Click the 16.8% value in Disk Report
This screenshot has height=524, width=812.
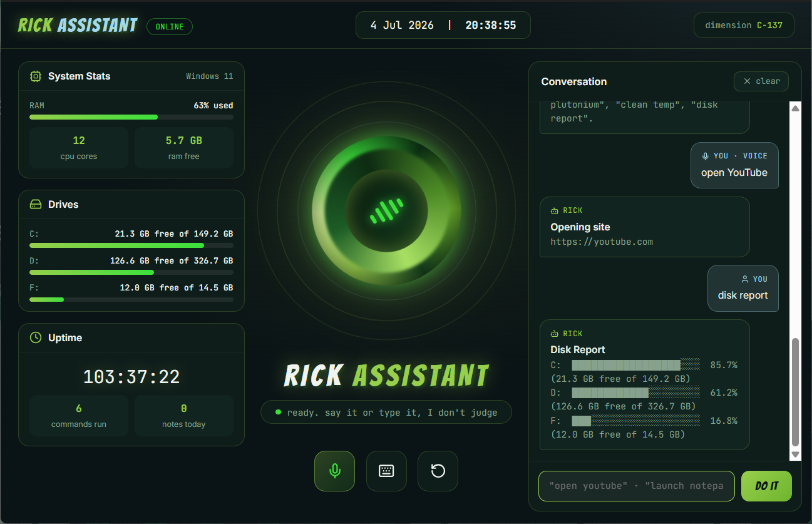tap(724, 421)
